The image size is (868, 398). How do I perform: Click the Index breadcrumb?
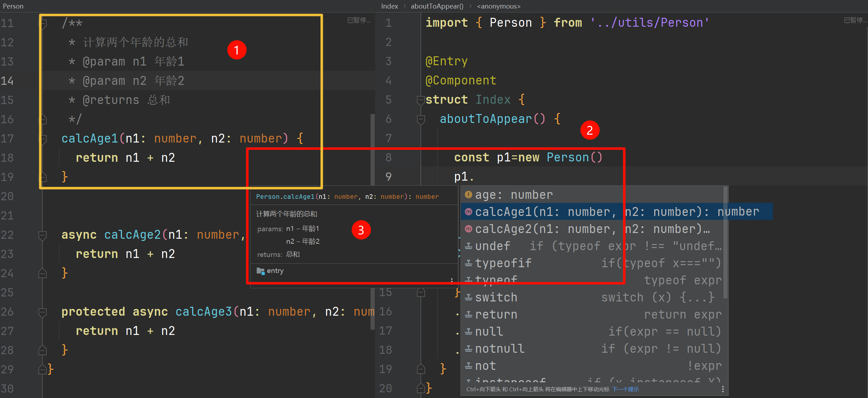click(x=389, y=6)
